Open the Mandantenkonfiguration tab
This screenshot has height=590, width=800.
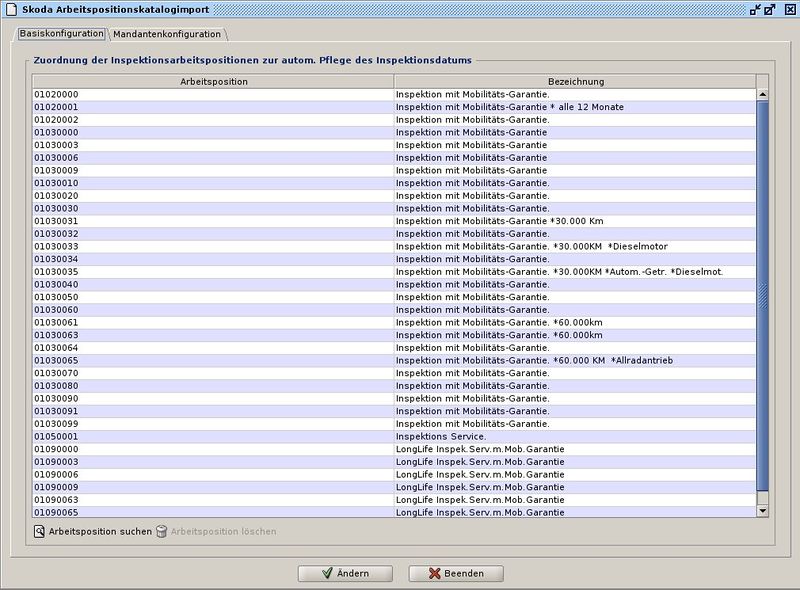[x=167, y=34]
